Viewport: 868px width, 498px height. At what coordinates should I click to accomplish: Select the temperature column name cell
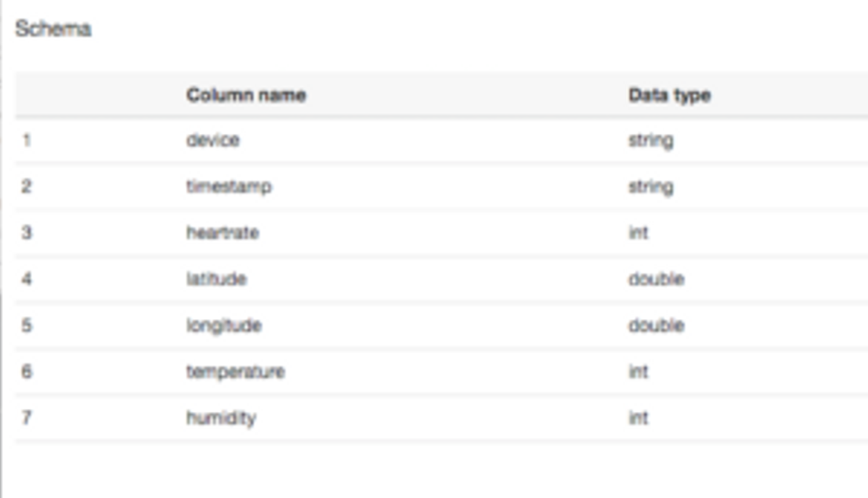tap(235, 371)
